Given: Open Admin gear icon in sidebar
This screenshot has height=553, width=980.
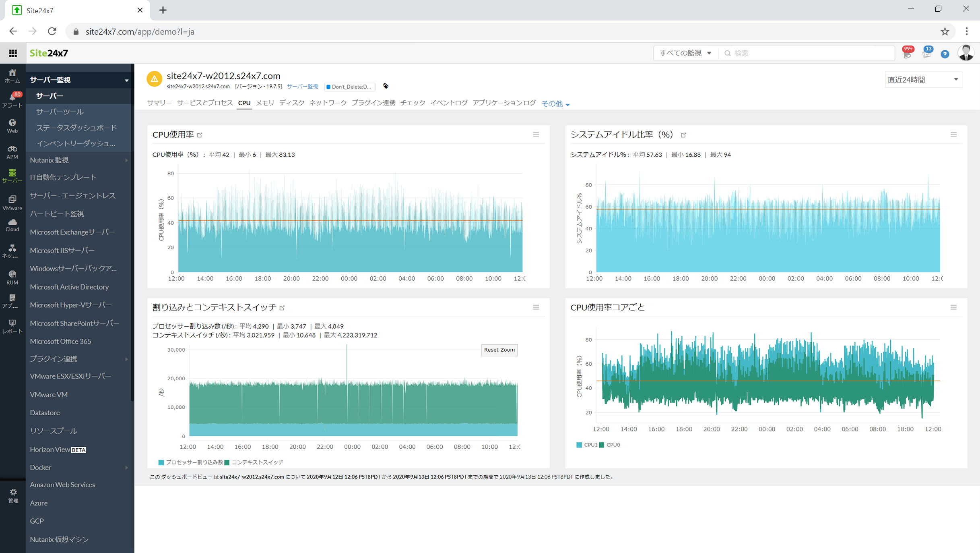Looking at the screenshot, I should [13, 496].
